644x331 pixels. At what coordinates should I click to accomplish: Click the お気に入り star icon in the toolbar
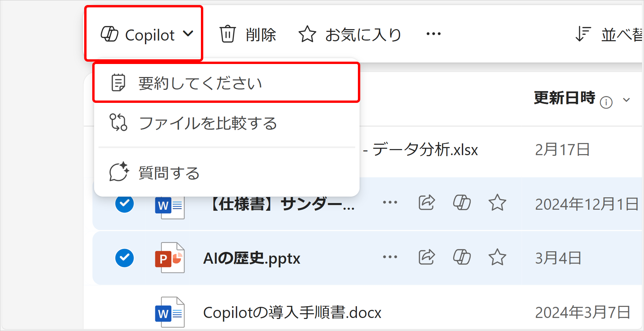pos(307,34)
